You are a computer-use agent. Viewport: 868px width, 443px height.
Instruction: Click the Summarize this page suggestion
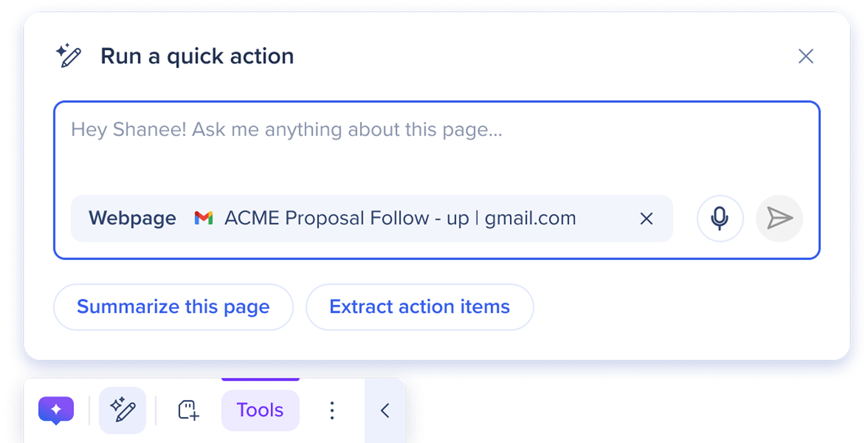(x=173, y=307)
